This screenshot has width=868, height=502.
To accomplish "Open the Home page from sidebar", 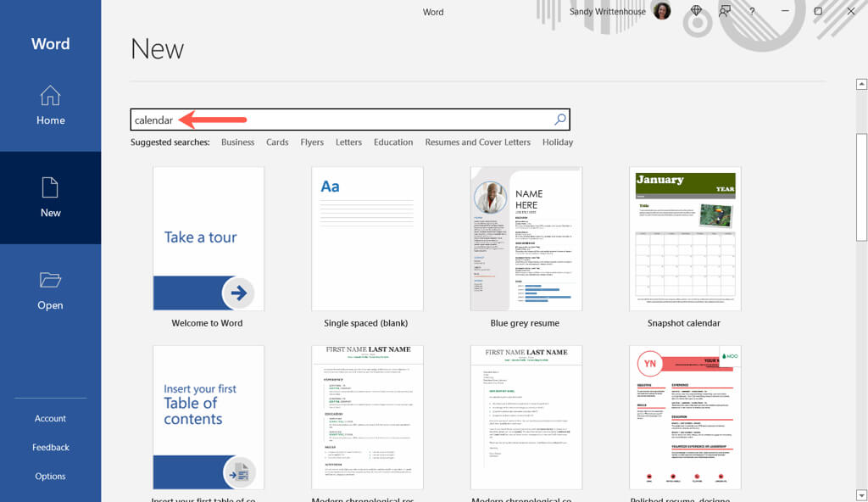I will point(50,105).
